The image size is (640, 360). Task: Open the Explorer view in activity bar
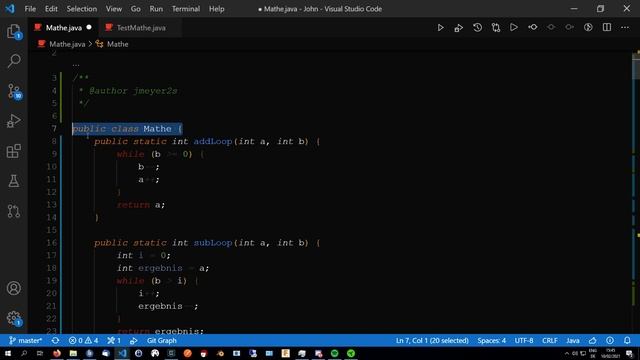pos(14,31)
